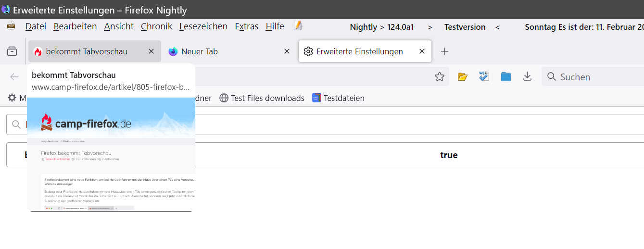Open the Test Files downloads bookmark
Screen dimensions: 644x249
(262, 98)
